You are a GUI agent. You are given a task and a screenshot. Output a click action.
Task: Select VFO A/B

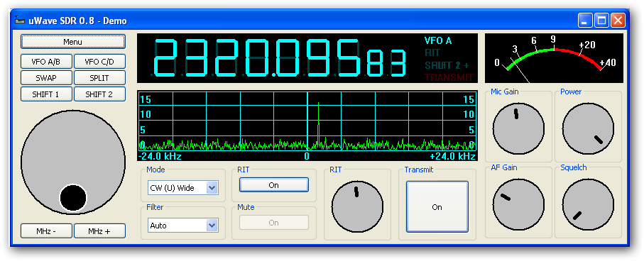coord(46,62)
